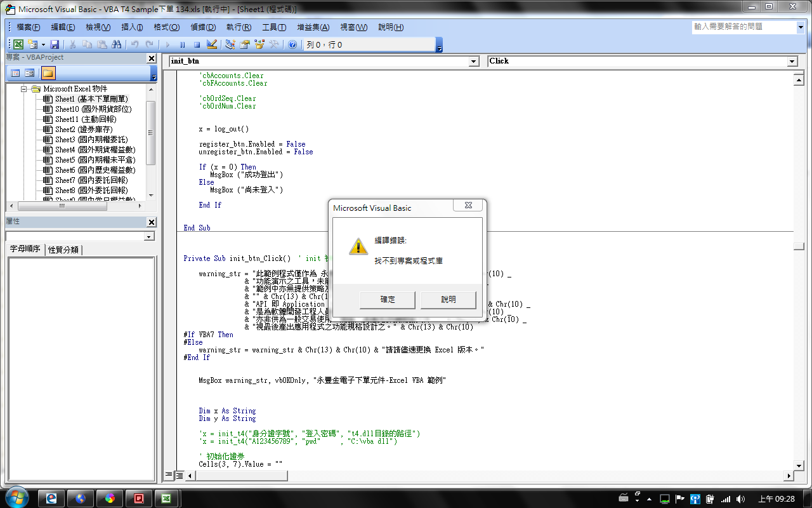Select Sheet4 (國外期貨權益數) in project tree
812x508 pixels.
click(95, 150)
